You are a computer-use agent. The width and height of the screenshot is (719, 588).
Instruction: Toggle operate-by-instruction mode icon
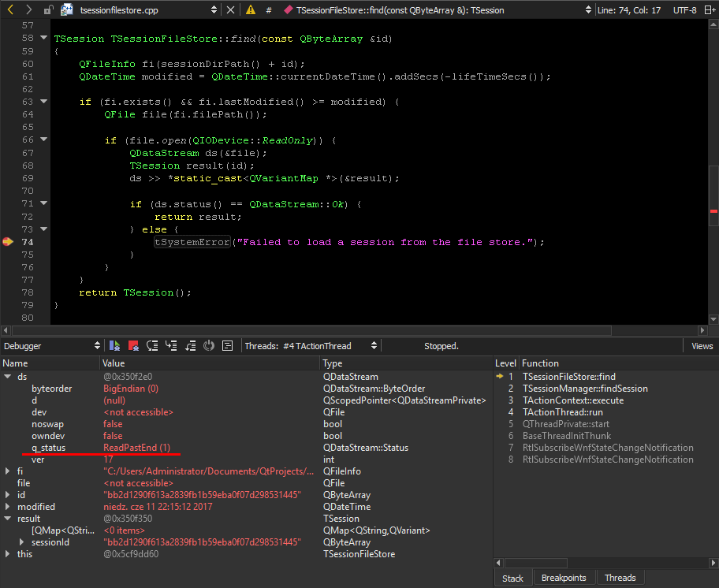227,345
